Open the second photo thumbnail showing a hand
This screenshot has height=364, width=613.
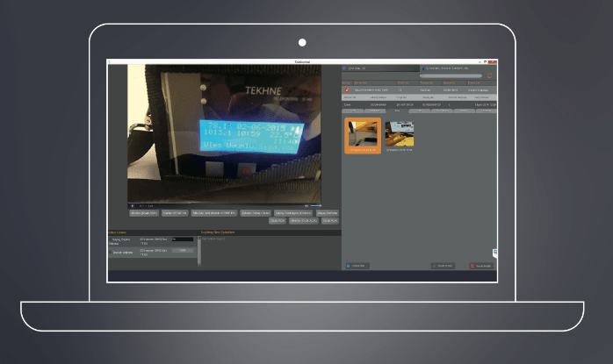[x=400, y=136]
